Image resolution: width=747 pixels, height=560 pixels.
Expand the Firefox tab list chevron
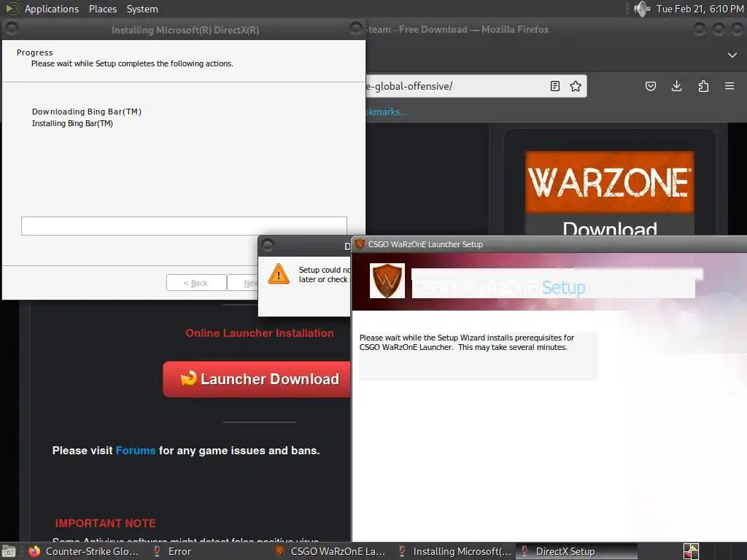coord(732,55)
